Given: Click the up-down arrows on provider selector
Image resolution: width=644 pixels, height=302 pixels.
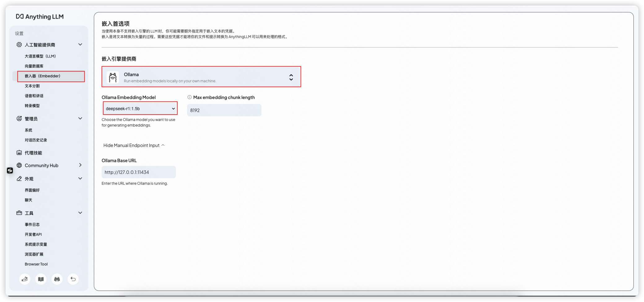Looking at the screenshot, I should (291, 77).
